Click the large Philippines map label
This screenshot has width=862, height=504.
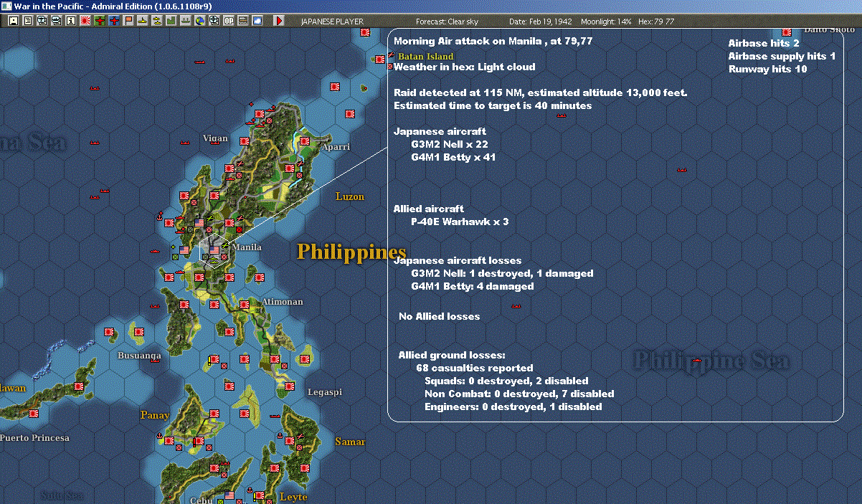pos(351,252)
